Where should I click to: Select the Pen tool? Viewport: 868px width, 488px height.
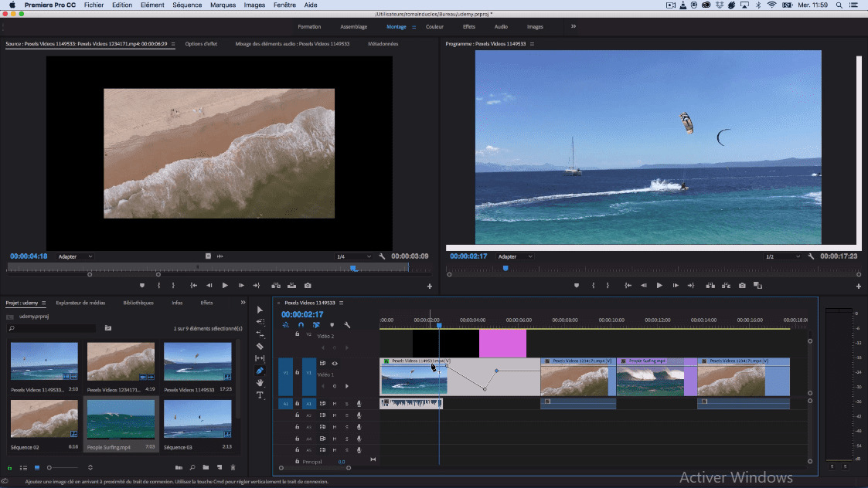(x=260, y=371)
